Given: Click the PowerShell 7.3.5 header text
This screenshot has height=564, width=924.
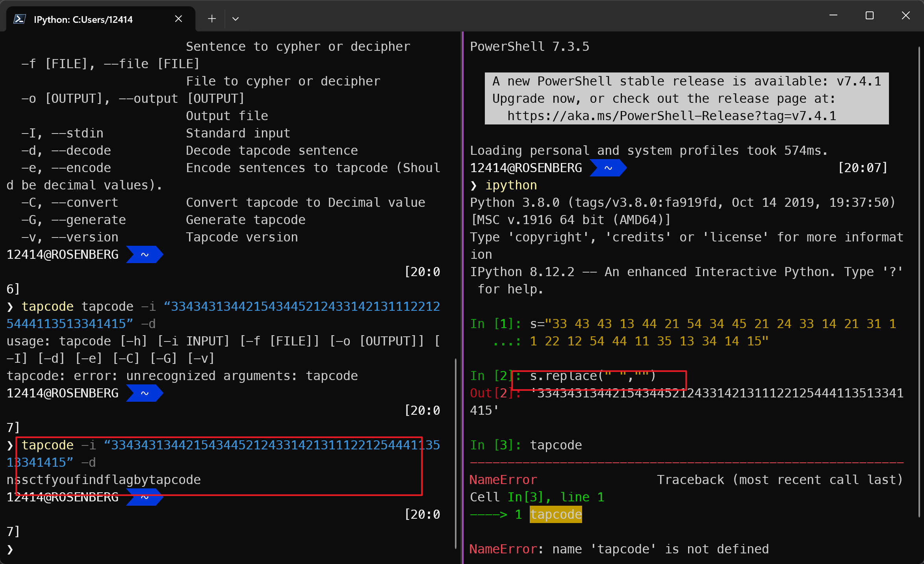Looking at the screenshot, I should [x=529, y=46].
